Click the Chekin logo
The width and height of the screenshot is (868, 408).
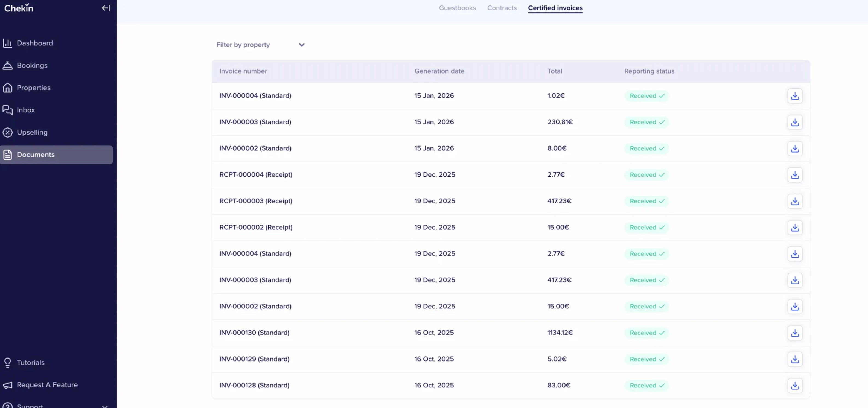pos(19,8)
